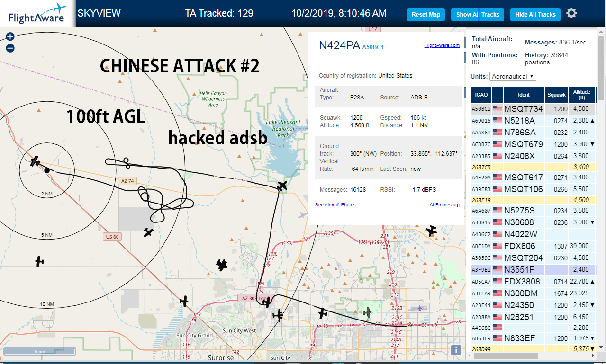Click US flag in the FDX806 row
The height and width of the screenshot is (364, 606).
(497, 246)
